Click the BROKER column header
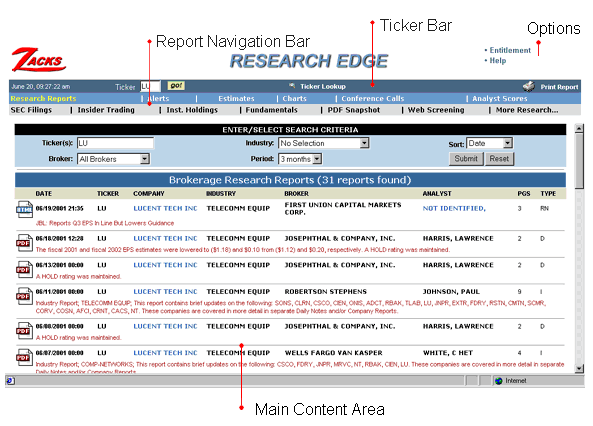This screenshot has width=593, height=426. tap(296, 193)
